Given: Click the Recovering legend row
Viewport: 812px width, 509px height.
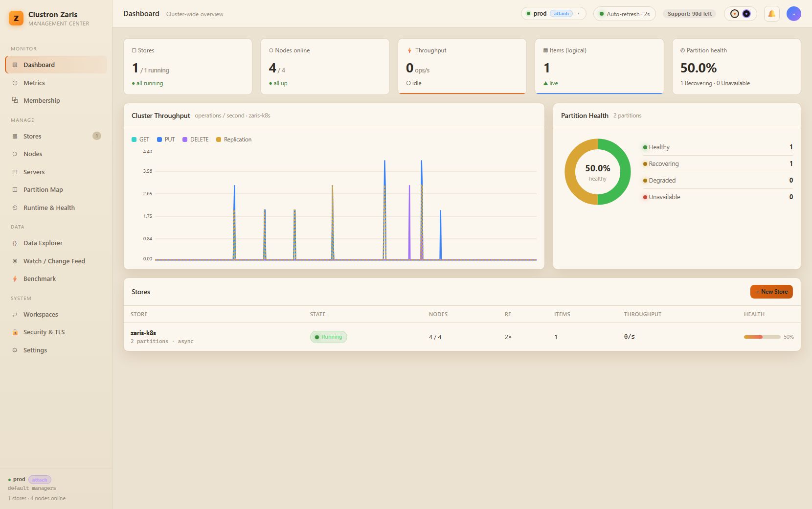Looking at the screenshot, I should point(718,164).
